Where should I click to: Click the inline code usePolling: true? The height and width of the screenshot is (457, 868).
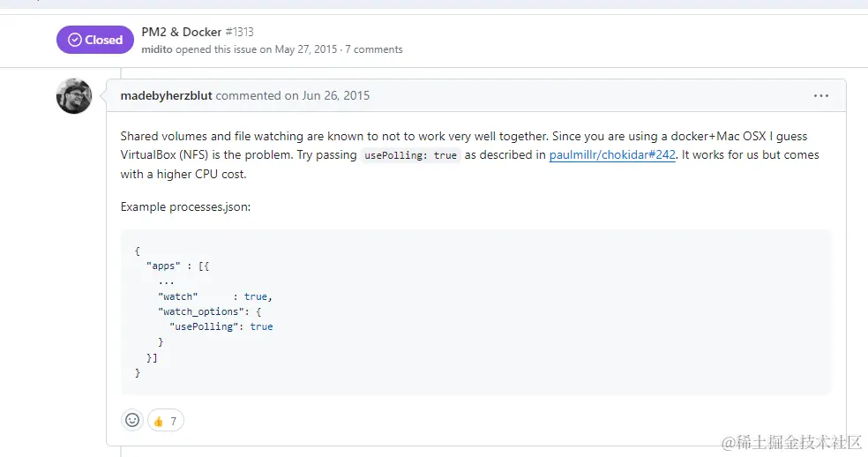coord(411,155)
